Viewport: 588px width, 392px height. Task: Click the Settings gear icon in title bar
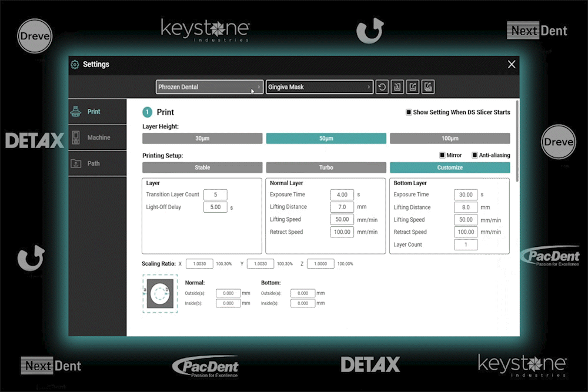pyautogui.click(x=75, y=65)
